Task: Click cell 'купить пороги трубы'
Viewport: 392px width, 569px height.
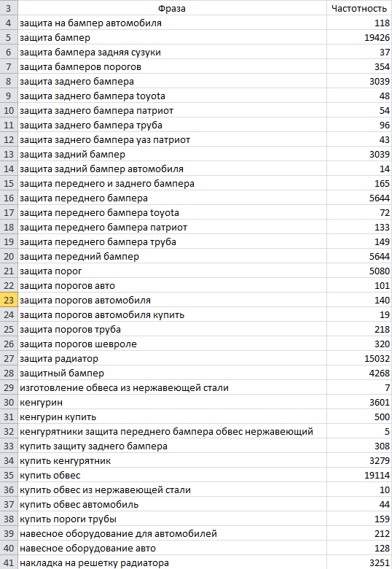Action: point(172,519)
